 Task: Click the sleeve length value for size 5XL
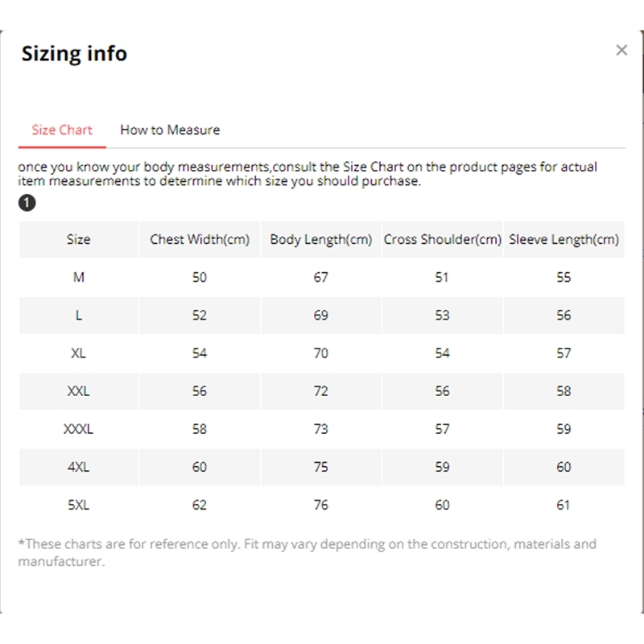click(x=563, y=505)
